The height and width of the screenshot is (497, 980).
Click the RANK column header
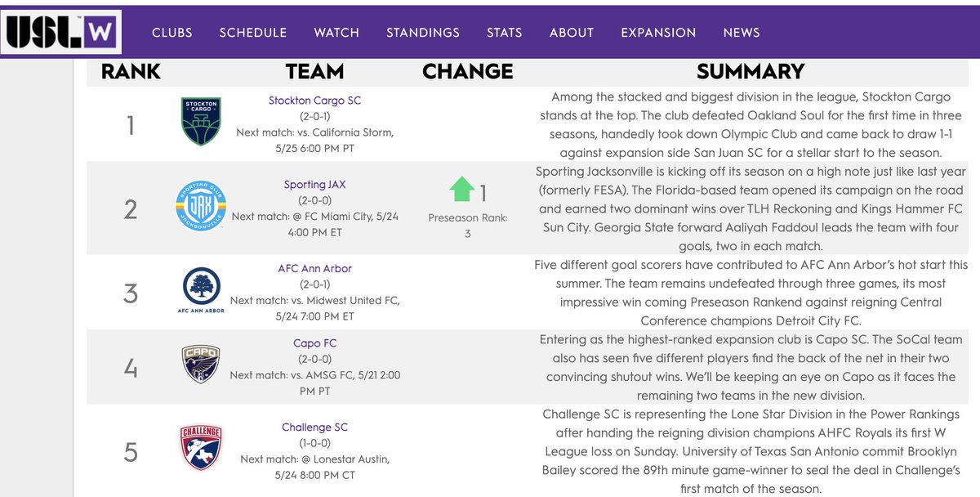point(131,72)
